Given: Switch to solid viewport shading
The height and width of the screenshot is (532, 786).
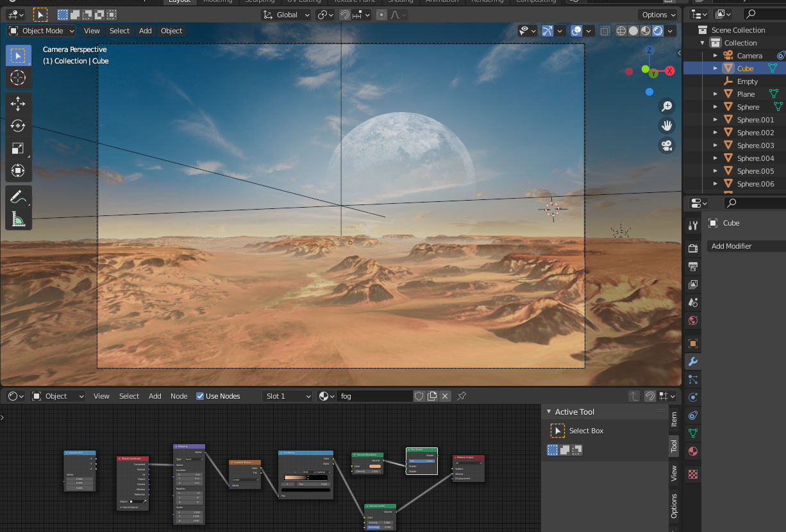Looking at the screenshot, I should coord(633,30).
